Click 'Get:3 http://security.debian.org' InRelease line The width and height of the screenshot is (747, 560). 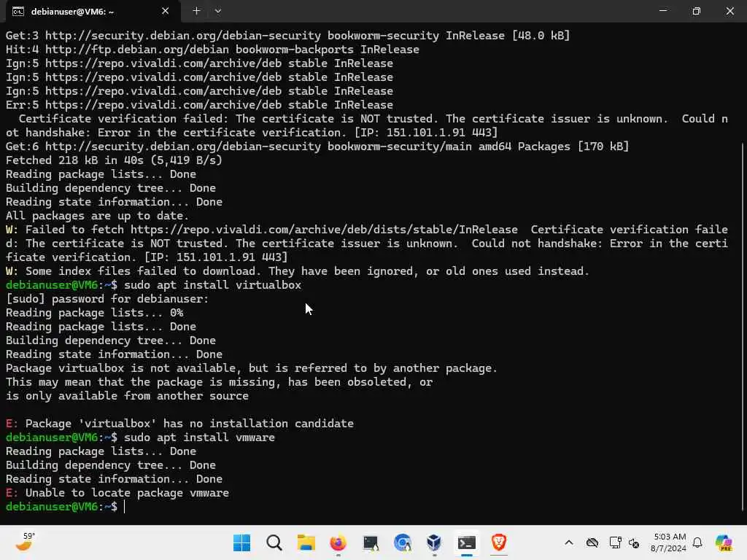click(x=287, y=35)
